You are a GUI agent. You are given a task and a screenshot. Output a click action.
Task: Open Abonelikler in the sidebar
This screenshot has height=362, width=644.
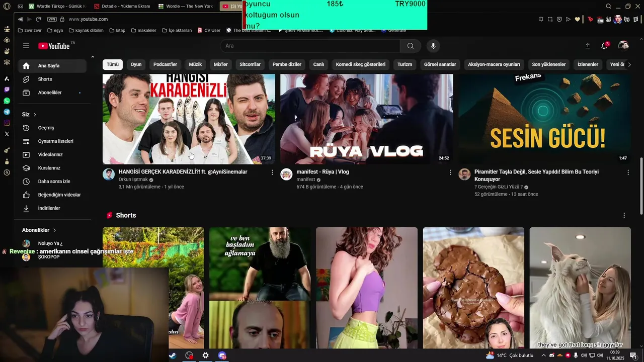(x=53, y=93)
